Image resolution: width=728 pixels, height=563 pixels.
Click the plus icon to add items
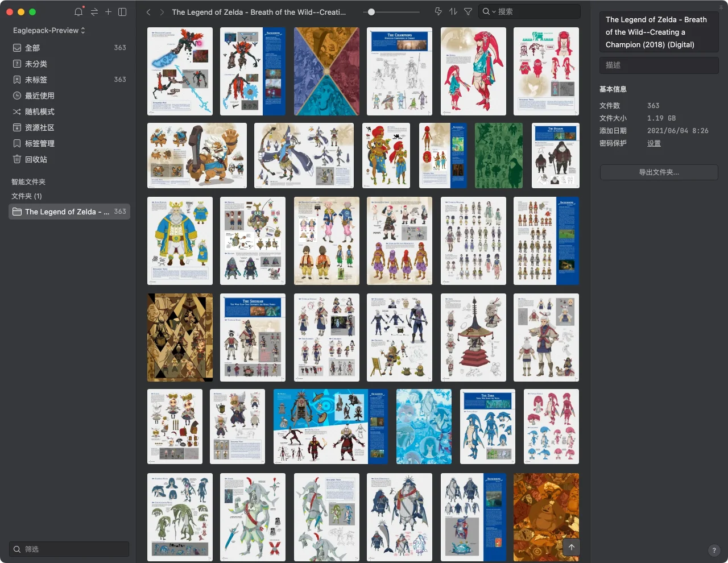(x=108, y=12)
